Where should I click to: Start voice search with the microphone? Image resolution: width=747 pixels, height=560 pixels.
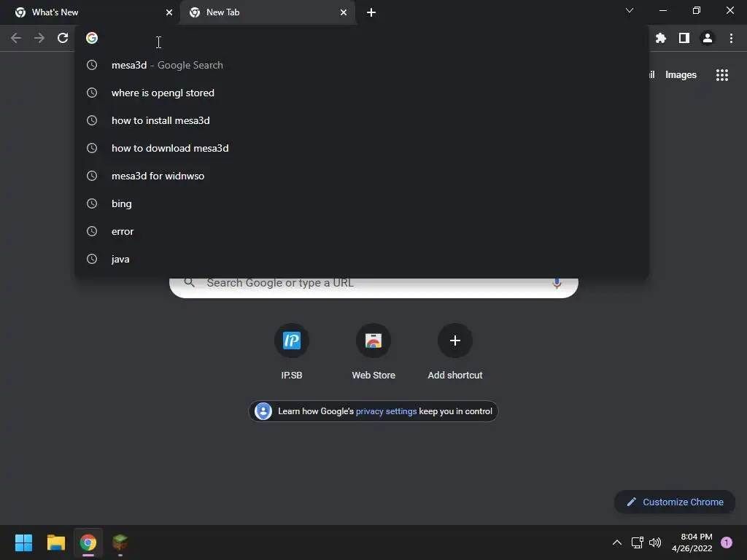[x=557, y=284]
